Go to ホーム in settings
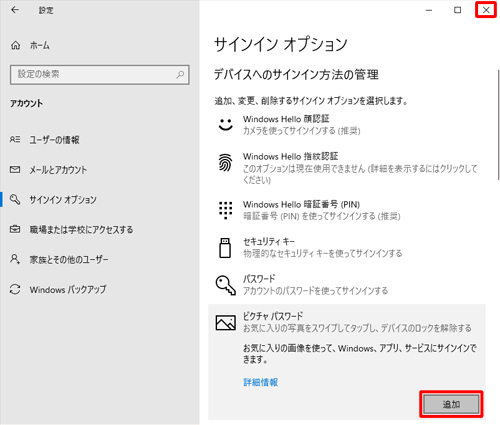Screen dimensions: 500x425 pos(40,45)
